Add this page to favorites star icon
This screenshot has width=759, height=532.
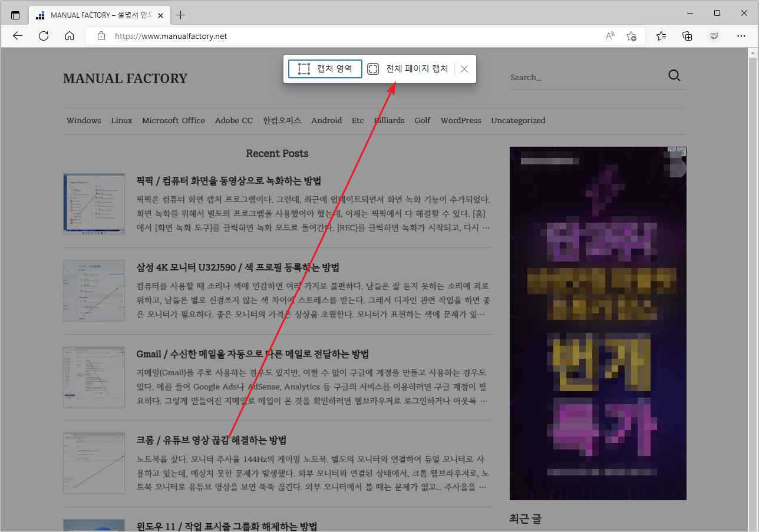(631, 36)
